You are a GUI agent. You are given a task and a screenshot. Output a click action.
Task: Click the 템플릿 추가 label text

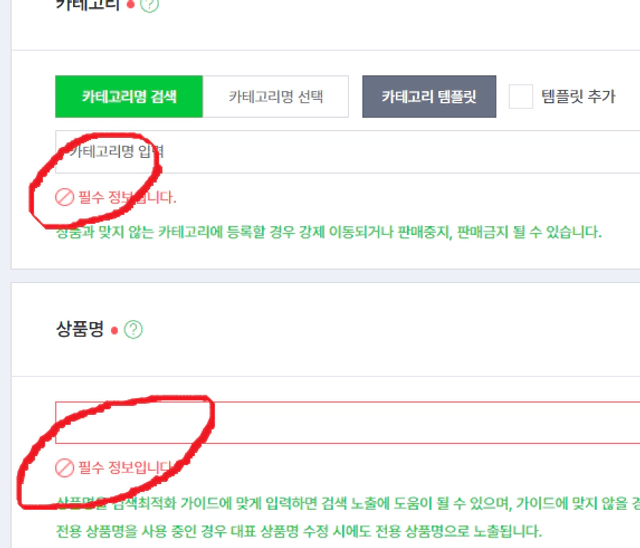pos(578,97)
